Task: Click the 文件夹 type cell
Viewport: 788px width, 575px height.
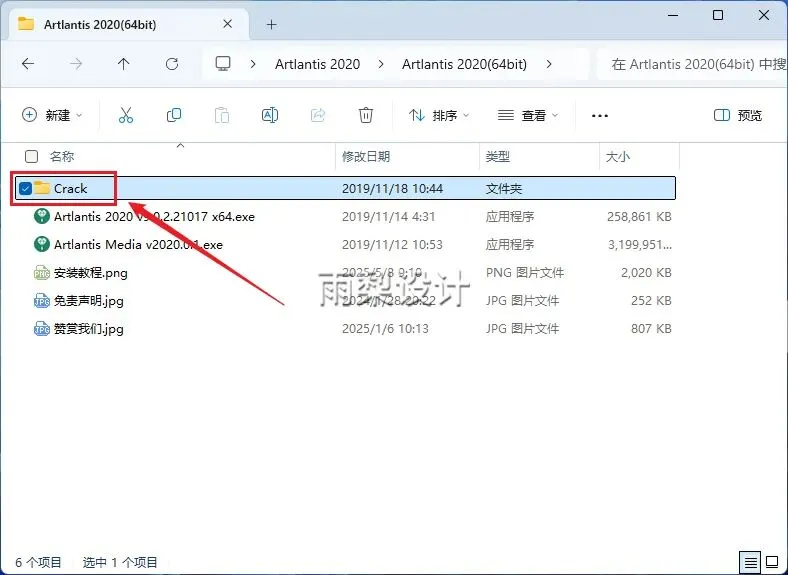Action: coord(504,188)
